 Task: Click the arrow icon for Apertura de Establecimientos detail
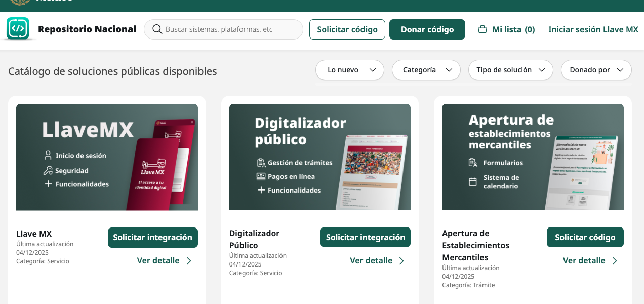click(615, 261)
